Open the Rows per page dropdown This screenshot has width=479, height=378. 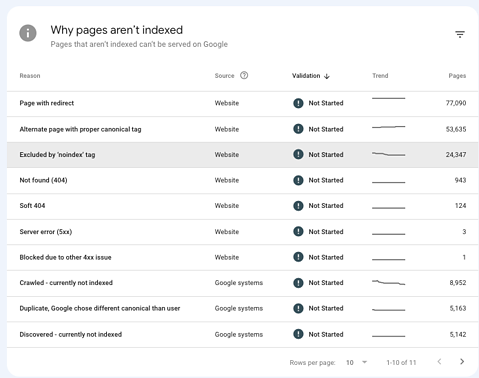[x=357, y=362]
